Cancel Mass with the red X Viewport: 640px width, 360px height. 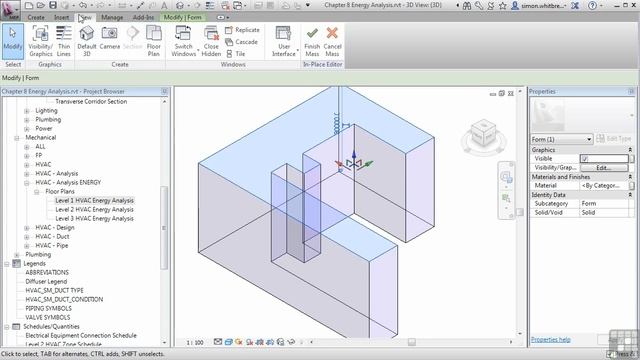[x=332, y=41]
